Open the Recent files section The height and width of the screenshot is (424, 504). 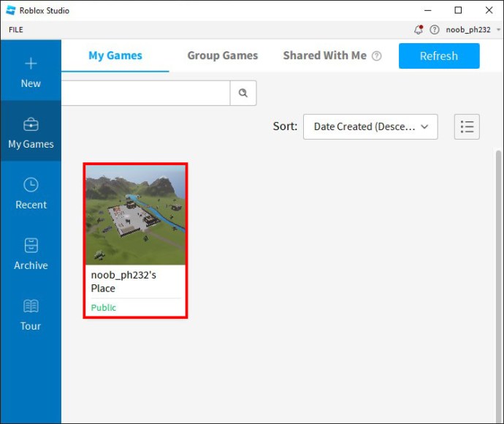pyautogui.click(x=31, y=192)
